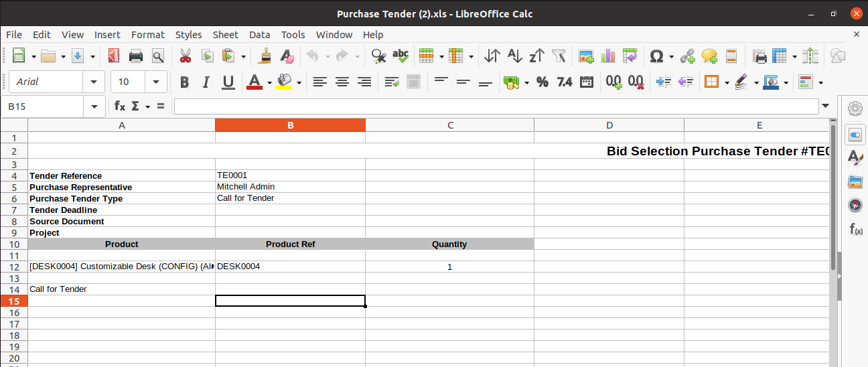This screenshot has width=868, height=367.
Task: Cut selection with scissors icon
Action: point(186,56)
